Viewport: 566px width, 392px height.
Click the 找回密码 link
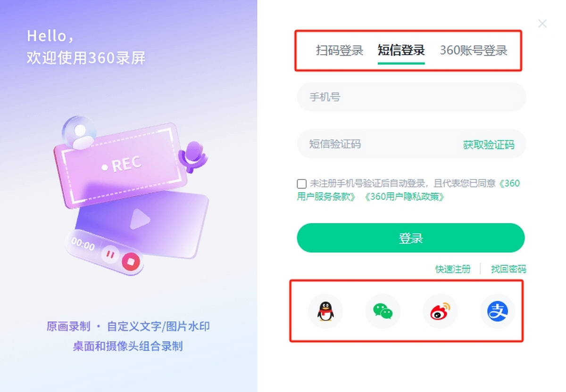(508, 269)
